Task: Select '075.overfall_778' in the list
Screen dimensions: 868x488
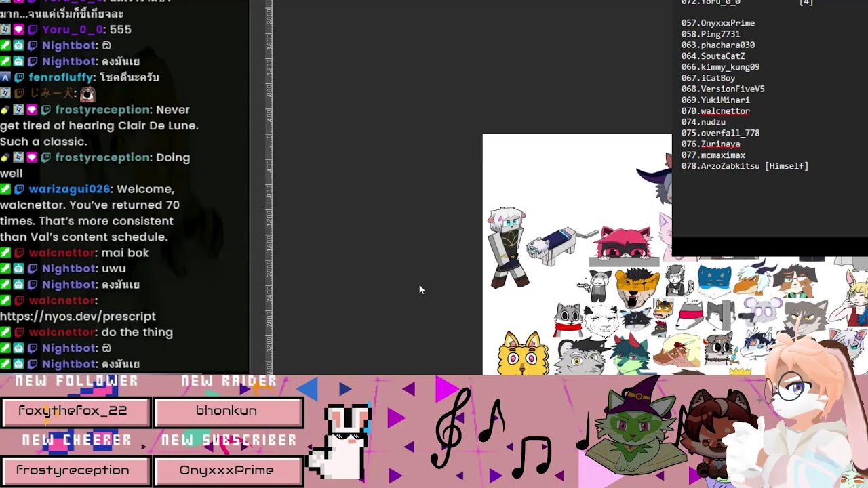Action: coord(720,133)
